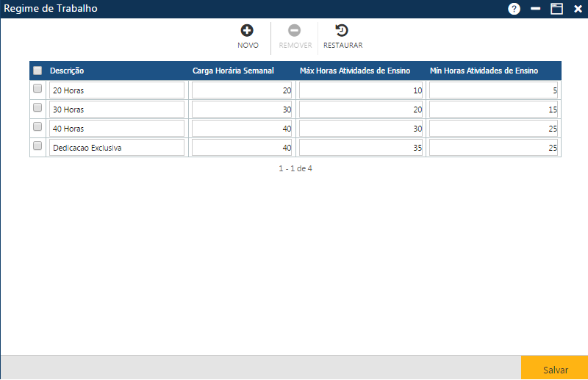Select the 30 Horas row checkbox

click(37, 107)
